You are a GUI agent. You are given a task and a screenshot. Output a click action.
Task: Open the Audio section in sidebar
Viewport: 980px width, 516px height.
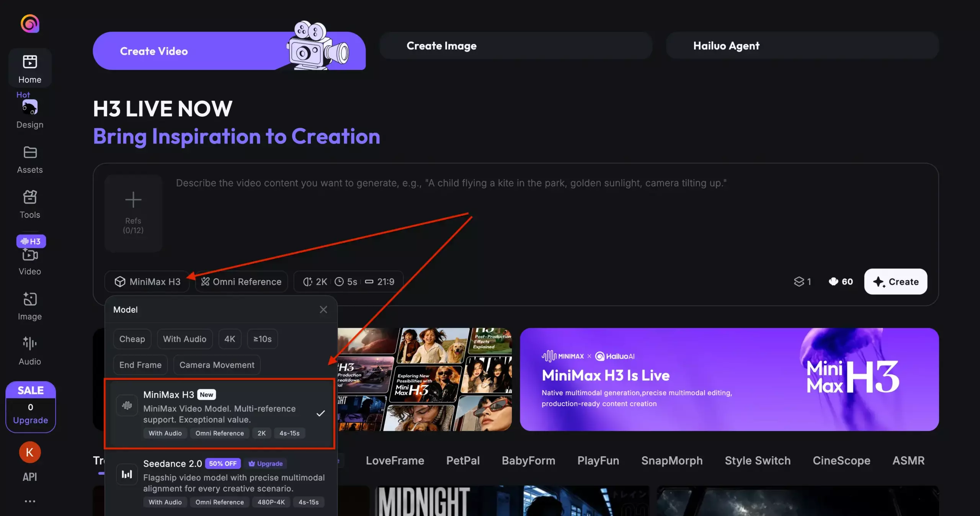point(30,351)
